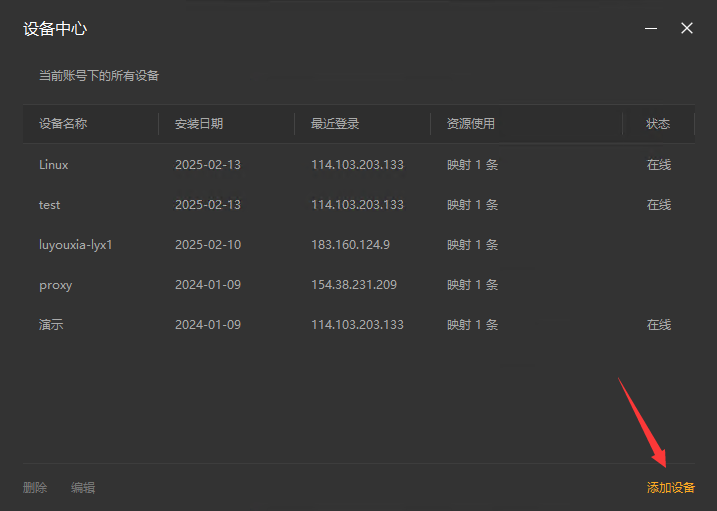Click the 删除 button
The image size is (717, 511).
tap(35, 488)
